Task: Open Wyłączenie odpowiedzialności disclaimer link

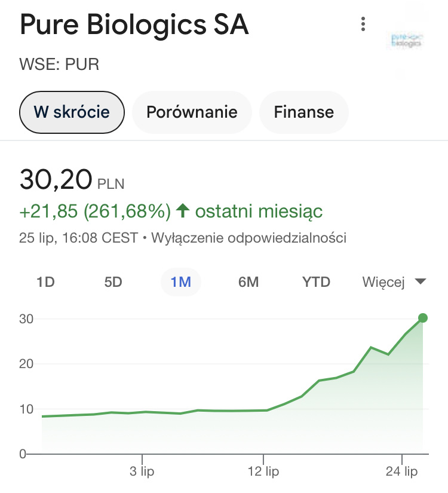Action: pyautogui.click(x=249, y=238)
